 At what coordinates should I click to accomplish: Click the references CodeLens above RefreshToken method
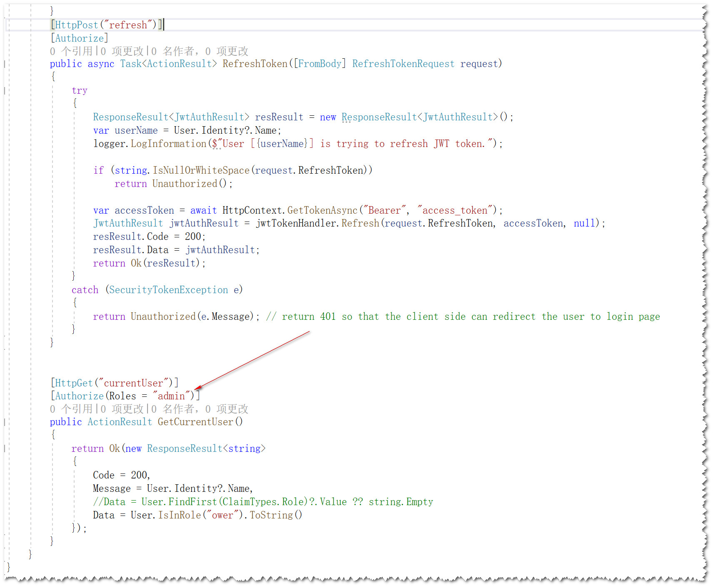point(71,51)
